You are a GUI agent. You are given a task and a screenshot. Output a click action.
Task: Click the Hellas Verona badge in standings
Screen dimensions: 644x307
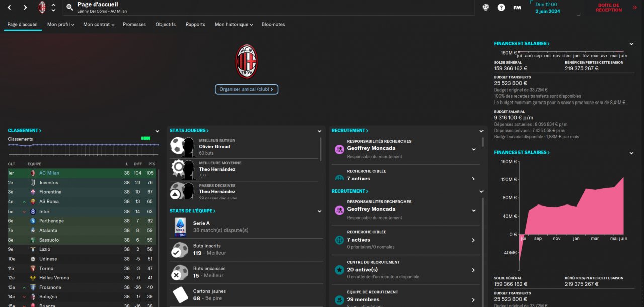coord(33,278)
